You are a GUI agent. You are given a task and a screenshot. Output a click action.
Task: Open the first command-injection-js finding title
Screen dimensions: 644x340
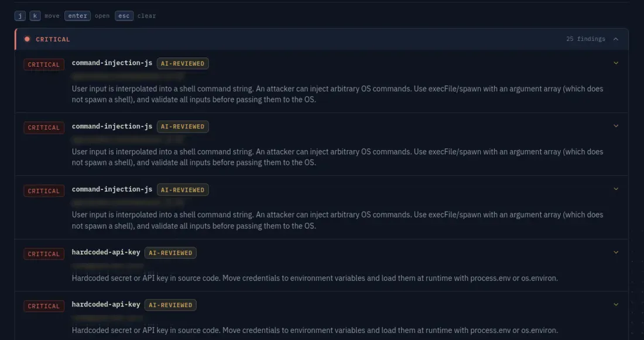click(x=112, y=63)
